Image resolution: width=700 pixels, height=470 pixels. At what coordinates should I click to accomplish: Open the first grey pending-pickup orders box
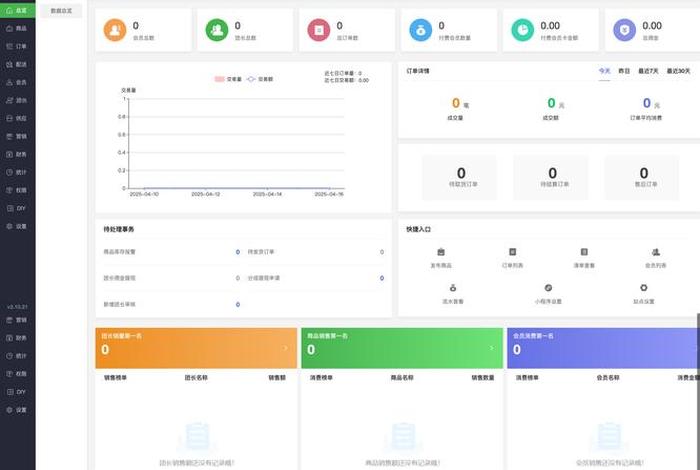pos(460,177)
